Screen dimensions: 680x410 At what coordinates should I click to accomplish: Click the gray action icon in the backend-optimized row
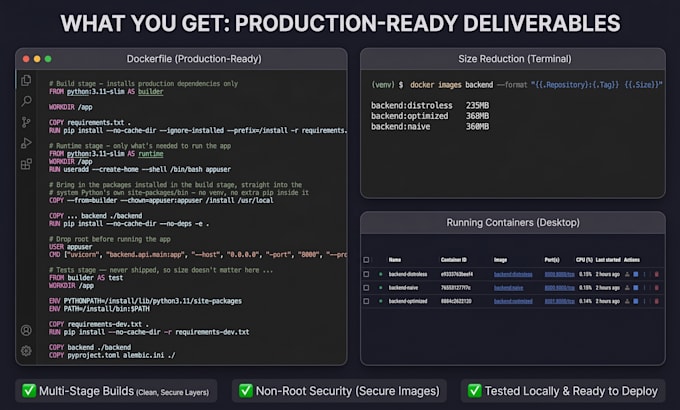pos(627,301)
